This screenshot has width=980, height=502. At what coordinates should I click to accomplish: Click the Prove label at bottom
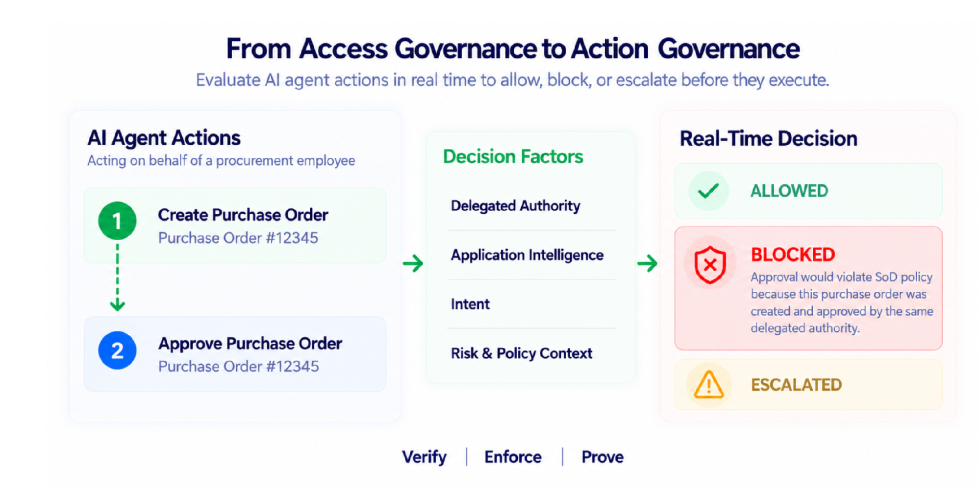pyautogui.click(x=603, y=457)
